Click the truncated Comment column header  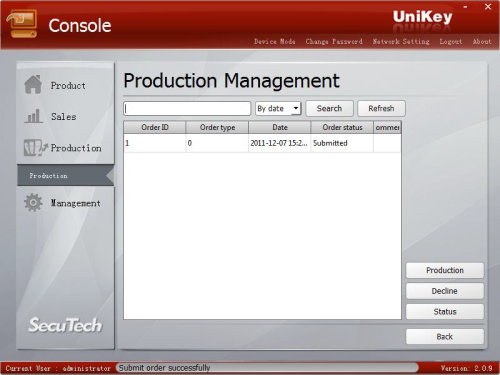coord(387,127)
